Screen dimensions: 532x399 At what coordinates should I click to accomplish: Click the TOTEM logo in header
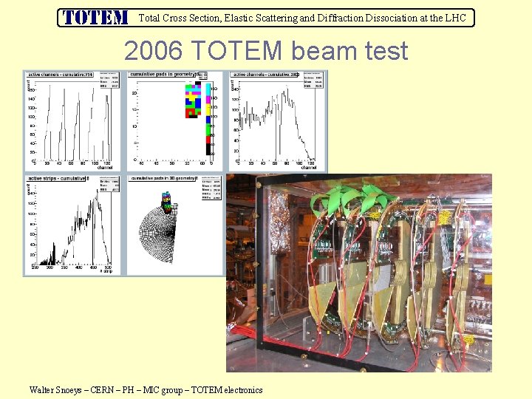pos(95,17)
